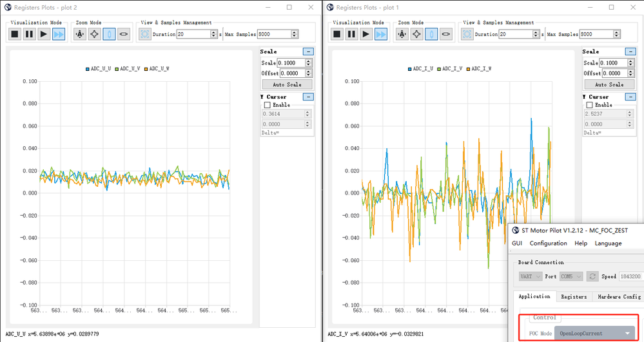Select auto zoom mode icon in plot 2

[81, 34]
